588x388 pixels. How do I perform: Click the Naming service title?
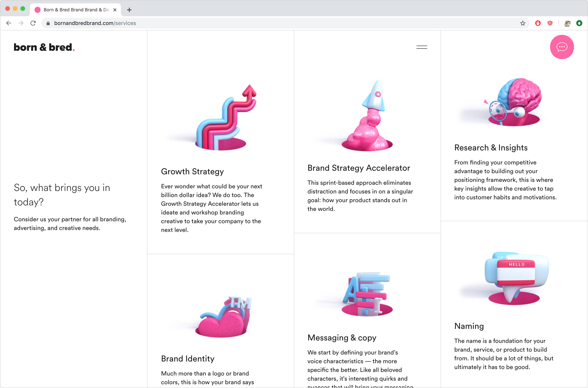[x=469, y=326]
